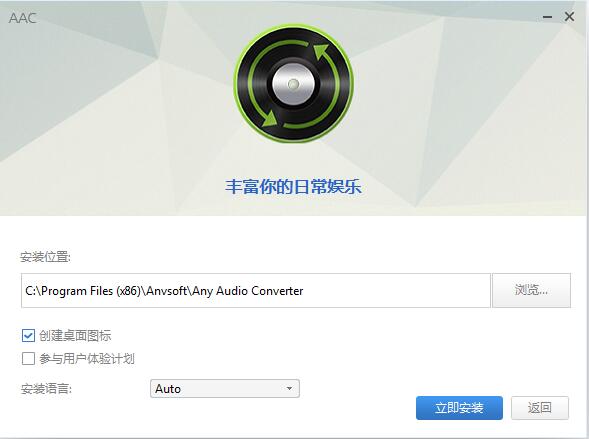Click the silver center of the disc logo
The image size is (589, 439).
pyautogui.click(x=293, y=84)
